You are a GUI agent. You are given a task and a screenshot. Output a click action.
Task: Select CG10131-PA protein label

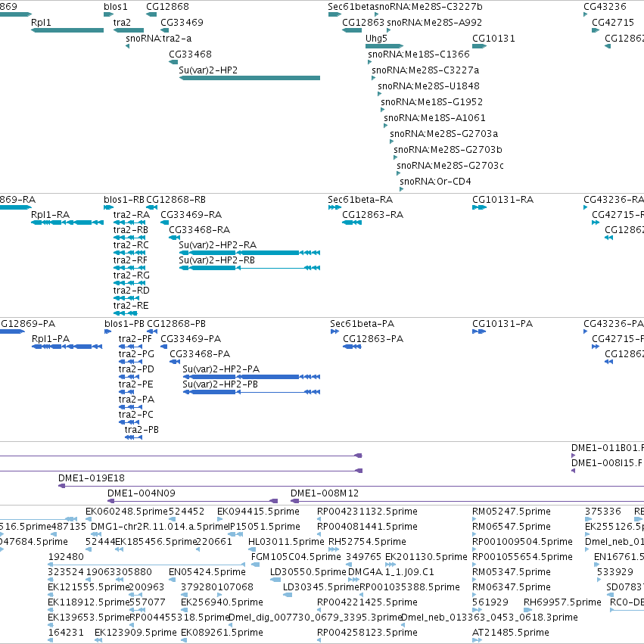click(502, 324)
